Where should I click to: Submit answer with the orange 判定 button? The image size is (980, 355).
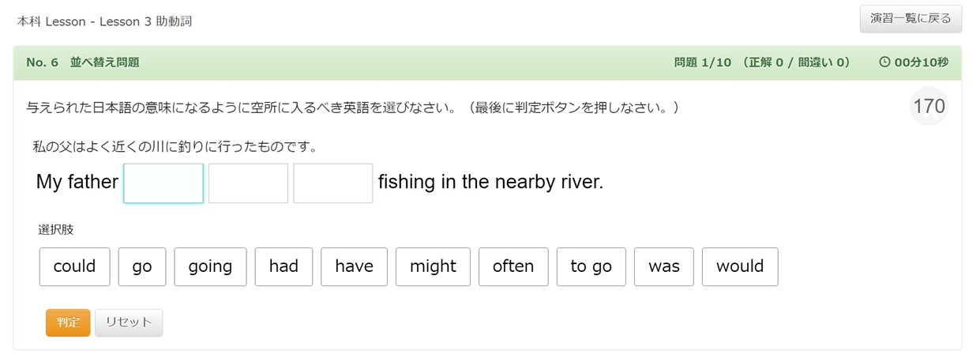[68, 323]
